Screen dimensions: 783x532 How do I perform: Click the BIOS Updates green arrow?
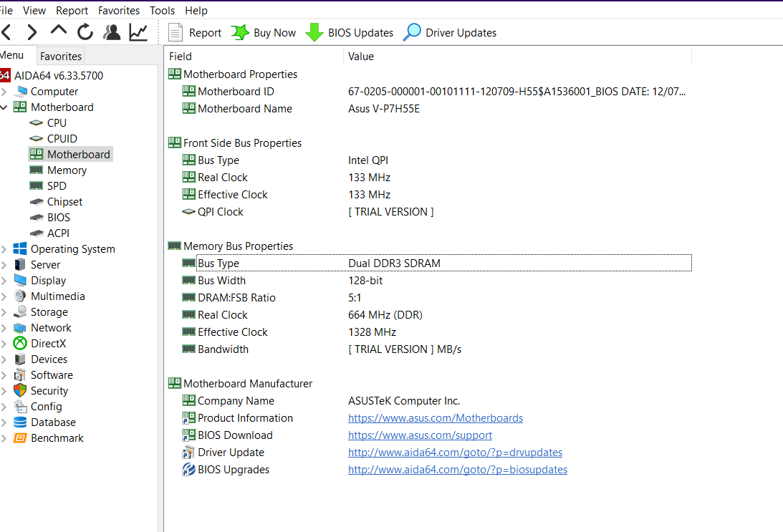[x=314, y=32]
